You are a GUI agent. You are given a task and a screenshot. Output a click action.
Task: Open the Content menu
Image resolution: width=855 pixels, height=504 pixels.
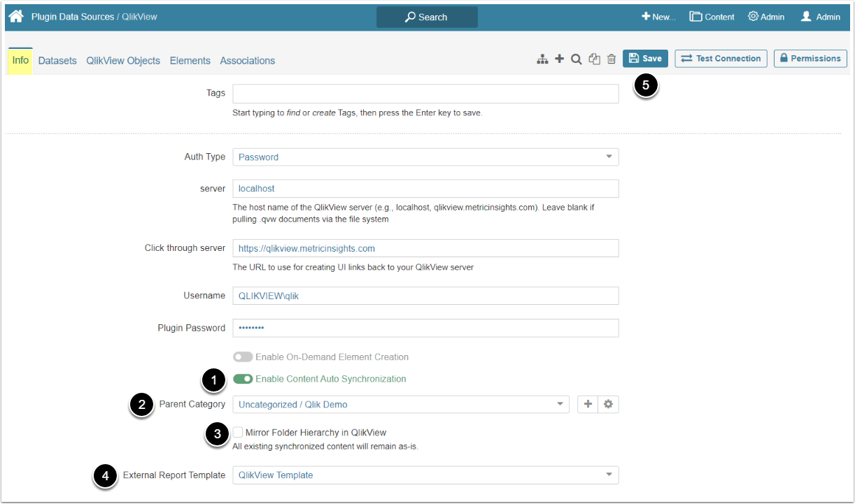pyautogui.click(x=712, y=17)
